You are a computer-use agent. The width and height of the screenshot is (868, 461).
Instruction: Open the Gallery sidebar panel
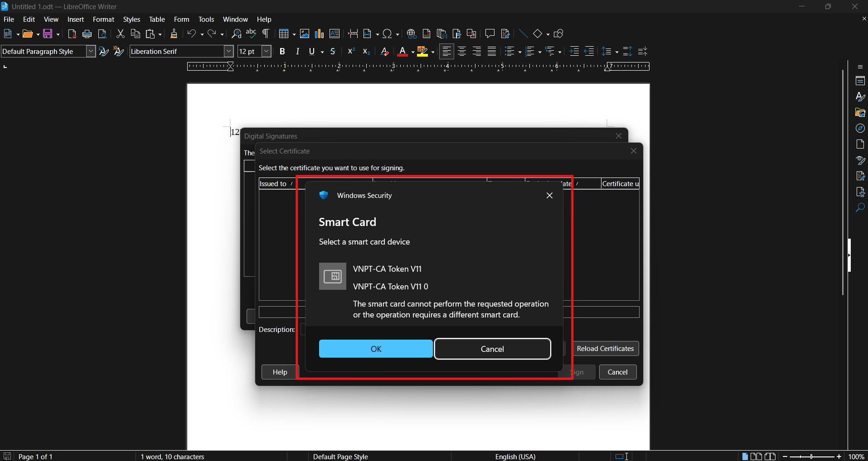860,113
